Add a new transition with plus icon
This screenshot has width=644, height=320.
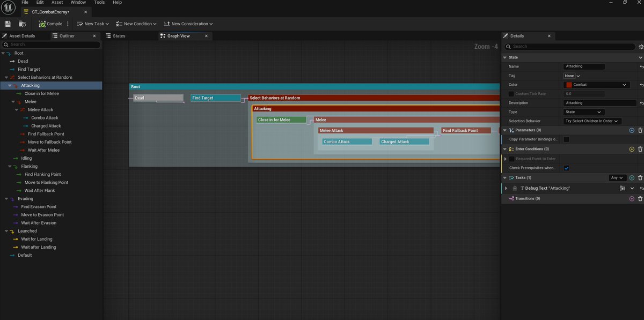tap(632, 198)
